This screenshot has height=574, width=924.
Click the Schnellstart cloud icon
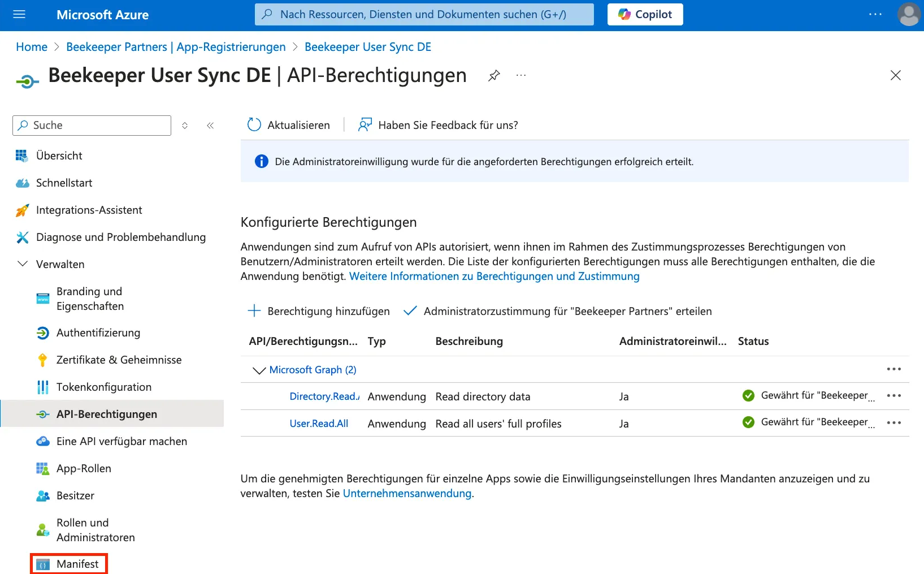tap(22, 183)
